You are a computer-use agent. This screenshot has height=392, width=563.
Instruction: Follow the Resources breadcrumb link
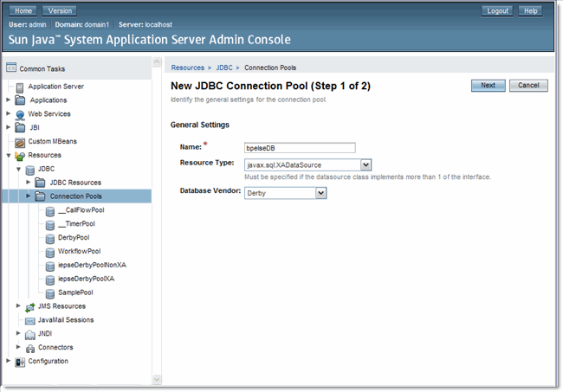pos(187,67)
